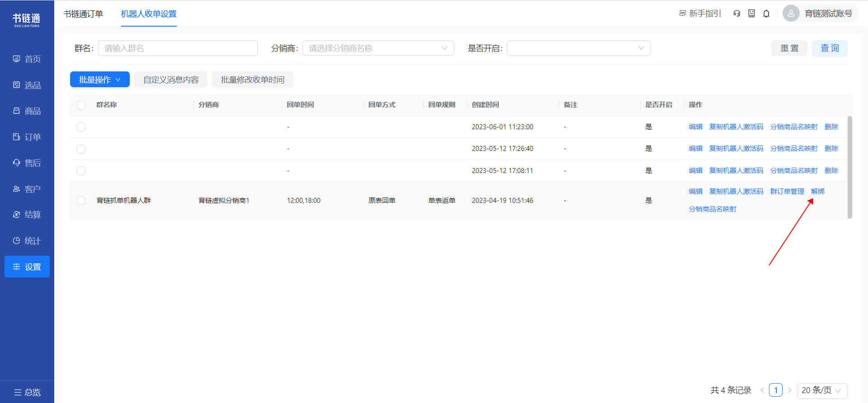
Task: Copy robot activation code for 2023-06-01 row
Action: [736, 127]
